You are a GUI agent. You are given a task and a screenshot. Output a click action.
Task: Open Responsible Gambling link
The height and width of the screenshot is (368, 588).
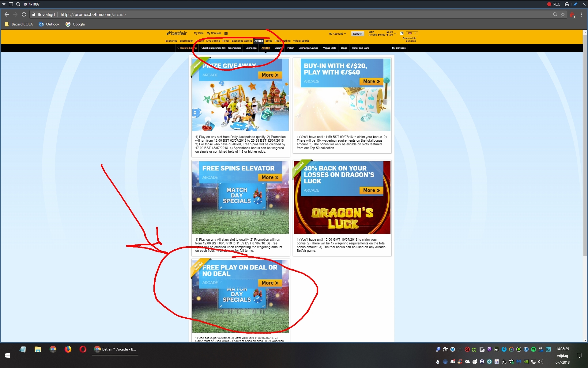tap(410, 40)
